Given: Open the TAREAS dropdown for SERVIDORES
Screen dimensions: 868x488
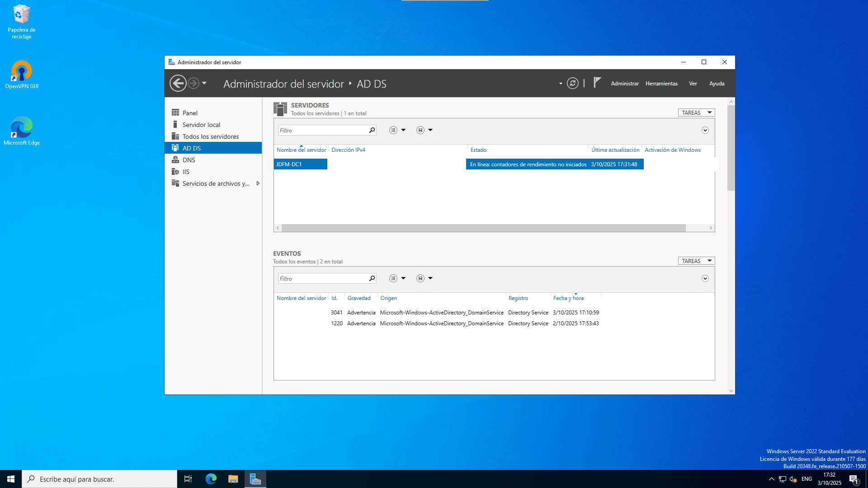Looking at the screenshot, I should 696,113.
